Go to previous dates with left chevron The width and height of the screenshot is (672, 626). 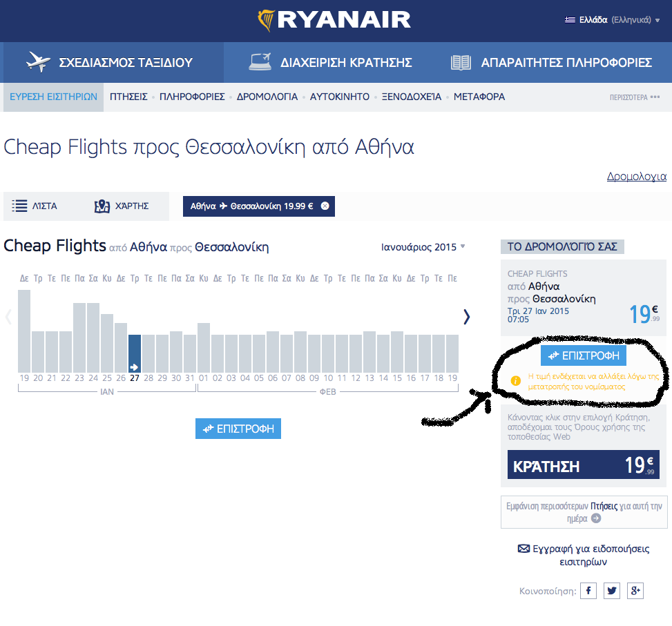point(8,317)
